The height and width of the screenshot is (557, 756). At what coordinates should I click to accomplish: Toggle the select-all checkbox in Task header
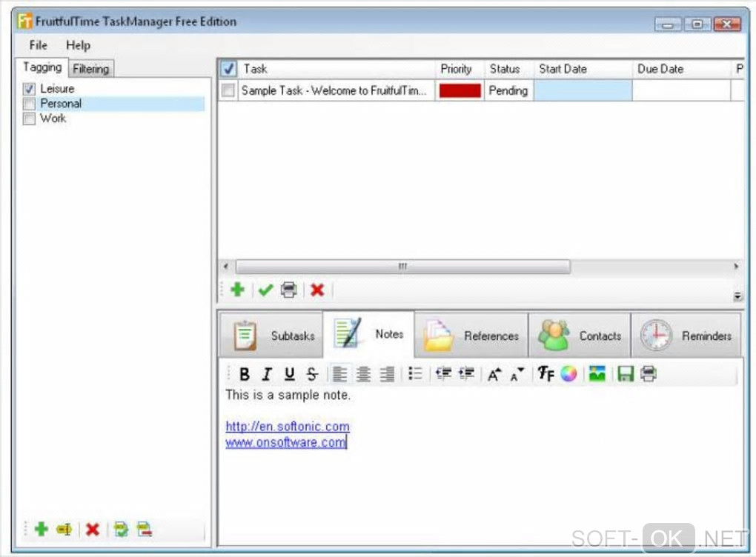(x=228, y=69)
